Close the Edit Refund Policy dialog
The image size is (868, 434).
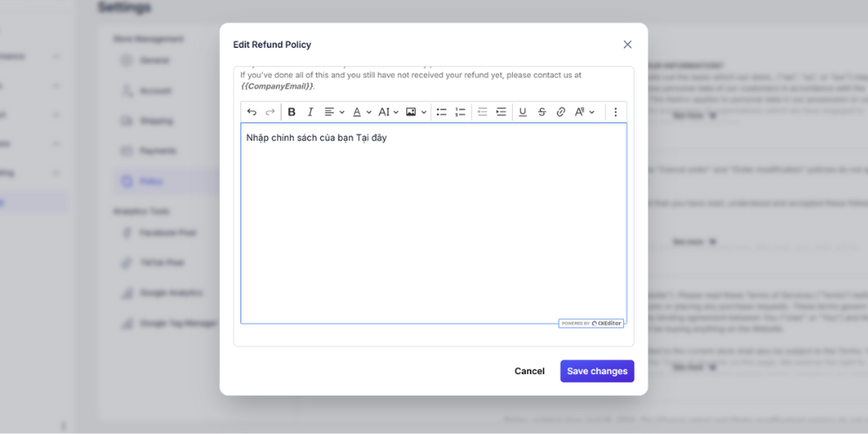(628, 44)
